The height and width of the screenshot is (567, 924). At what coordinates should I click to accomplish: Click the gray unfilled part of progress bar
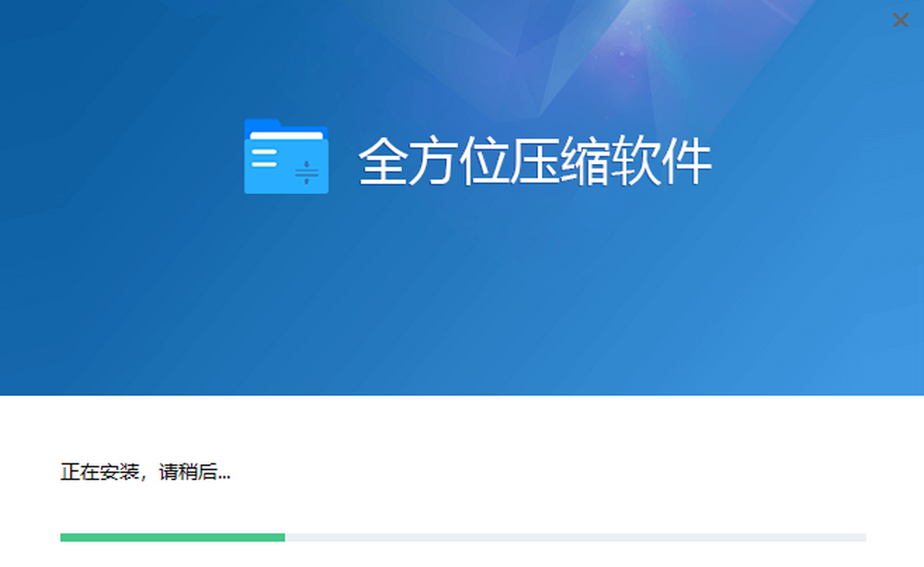coord(576,537)
